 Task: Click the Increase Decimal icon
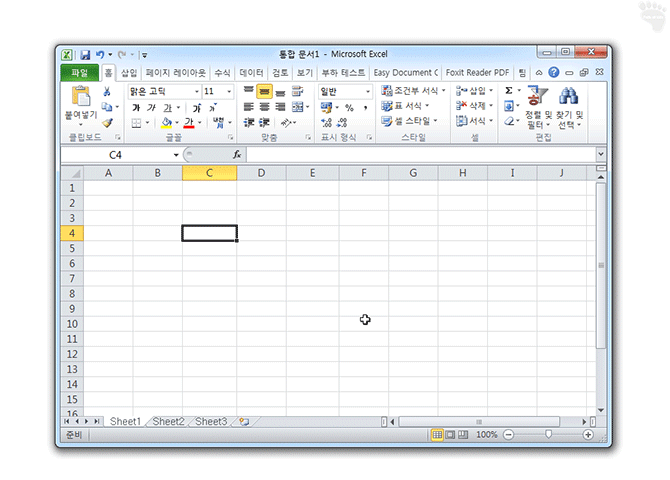[326, 123]
